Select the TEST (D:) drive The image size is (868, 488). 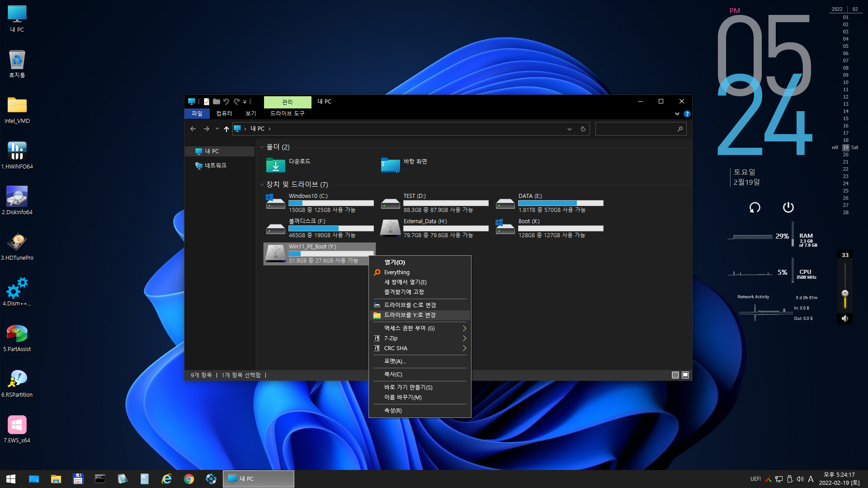tap(434, 203)
